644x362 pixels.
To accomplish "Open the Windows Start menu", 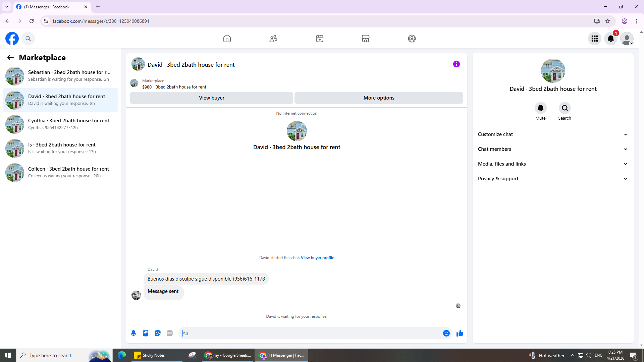I will tap(8, 355).
